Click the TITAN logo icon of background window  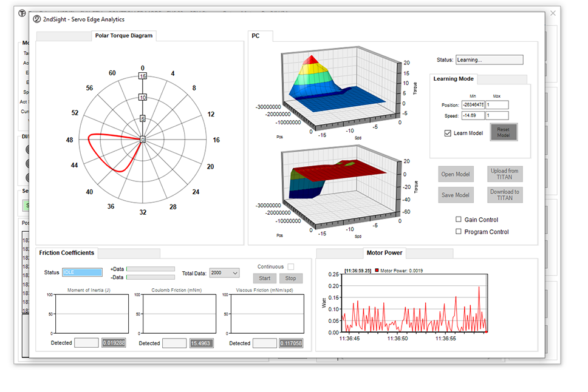22,13
